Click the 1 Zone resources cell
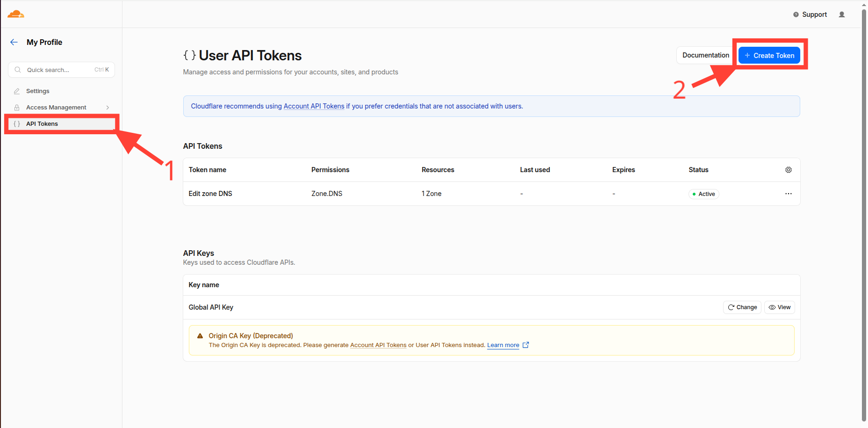This screenshot has height=428, width=868. (431, 194)
